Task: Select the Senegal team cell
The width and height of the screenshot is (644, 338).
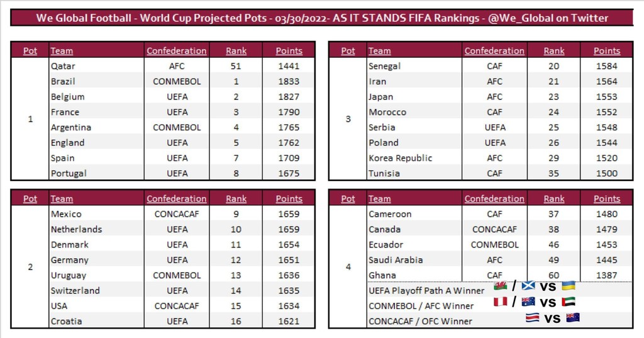Action: tap(384, 66)
